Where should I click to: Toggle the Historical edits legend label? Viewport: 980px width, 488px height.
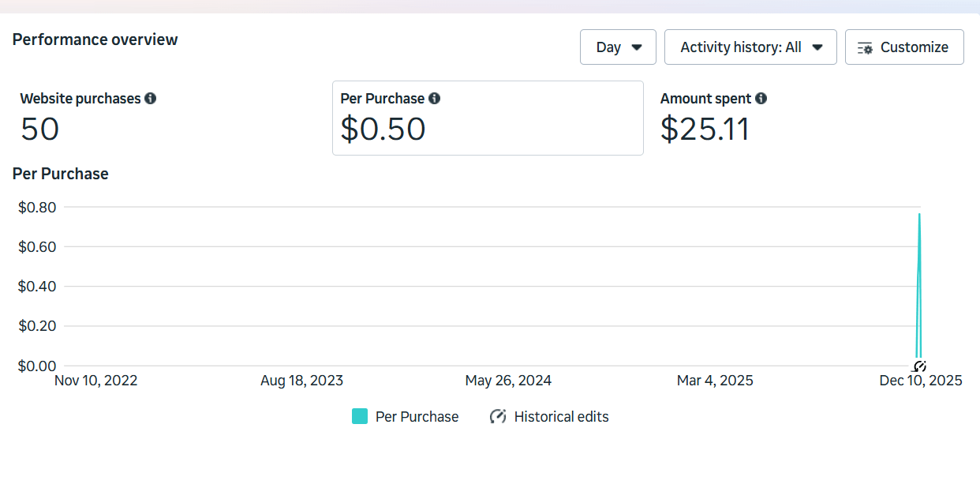561,416
